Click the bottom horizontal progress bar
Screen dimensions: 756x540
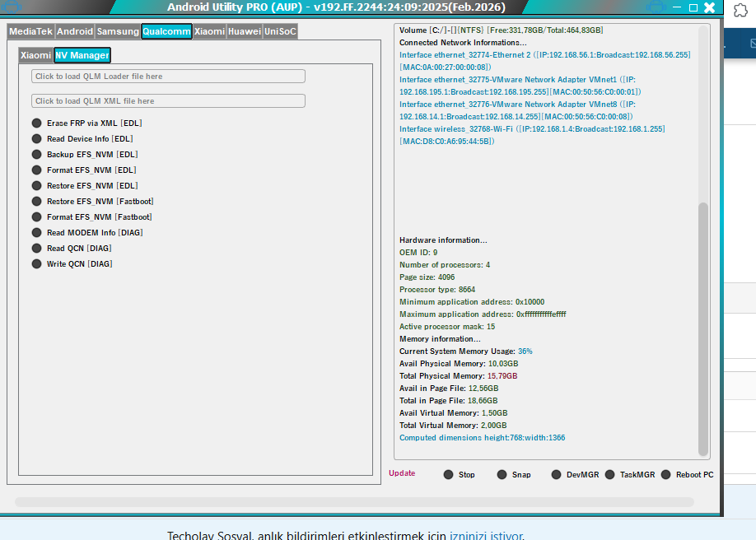tap(354, 502)
